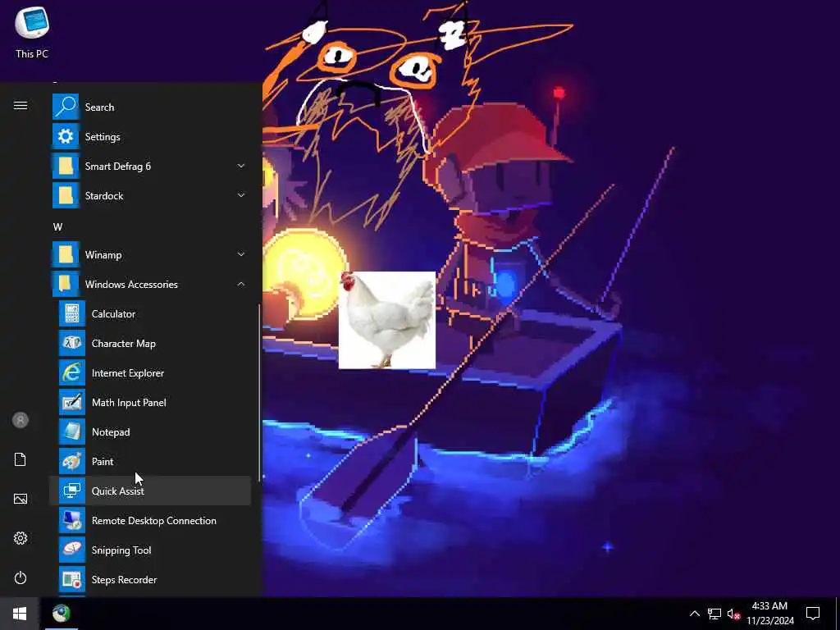The image size is (840, 630).
Task: Click the 'Remote Desktop Connection' label
Action: point(154,521)
